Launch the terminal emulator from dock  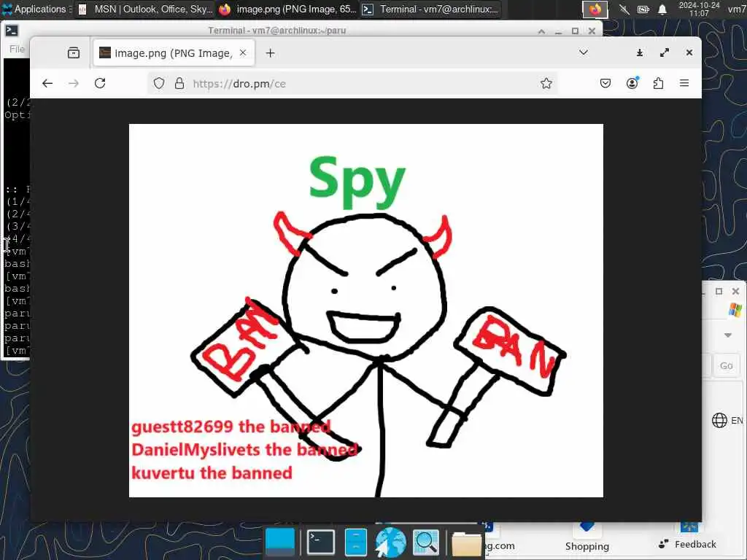pos(320,542)
